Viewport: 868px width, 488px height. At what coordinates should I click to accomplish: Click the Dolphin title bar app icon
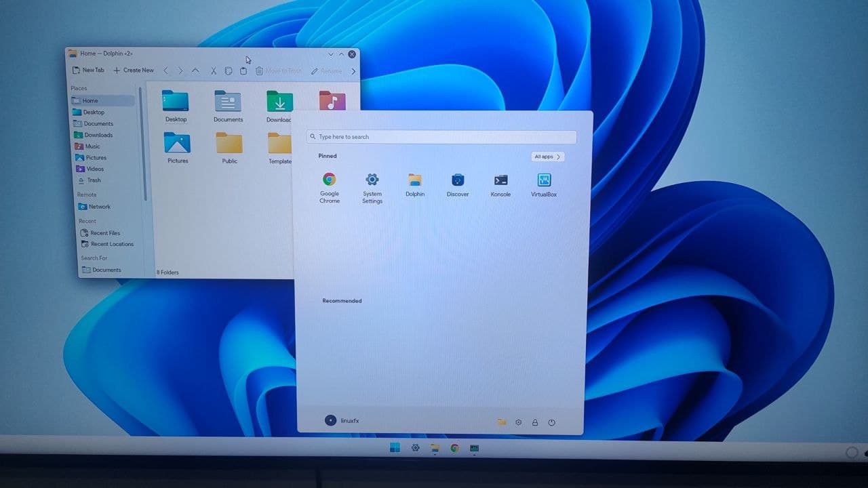click(73, 53)
